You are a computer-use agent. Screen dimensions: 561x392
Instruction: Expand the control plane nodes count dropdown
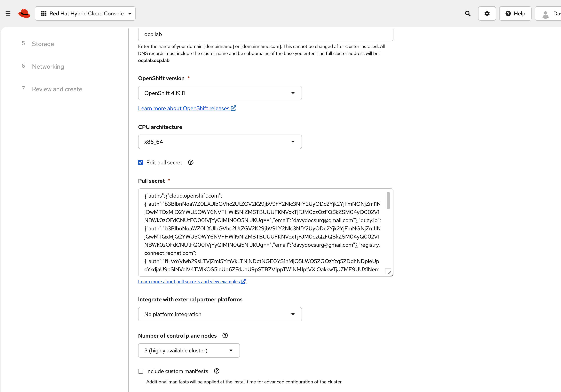click(189, 350)
